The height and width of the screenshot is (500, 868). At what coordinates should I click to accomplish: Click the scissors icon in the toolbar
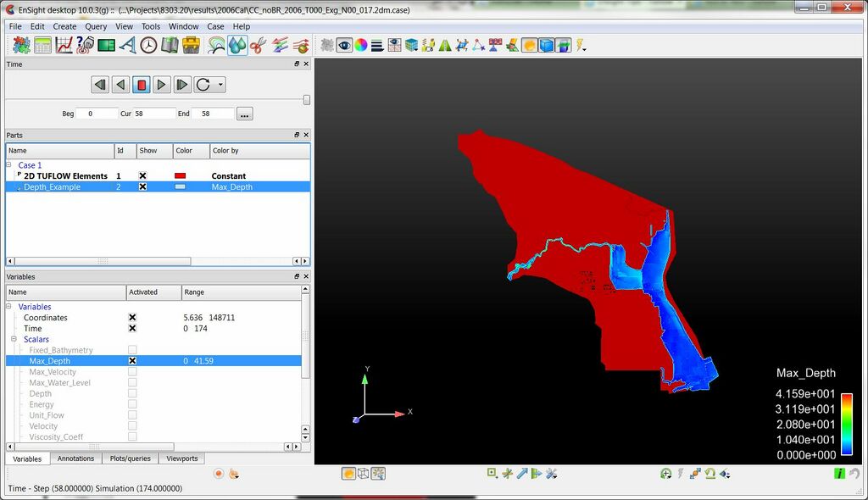(258, 45)
